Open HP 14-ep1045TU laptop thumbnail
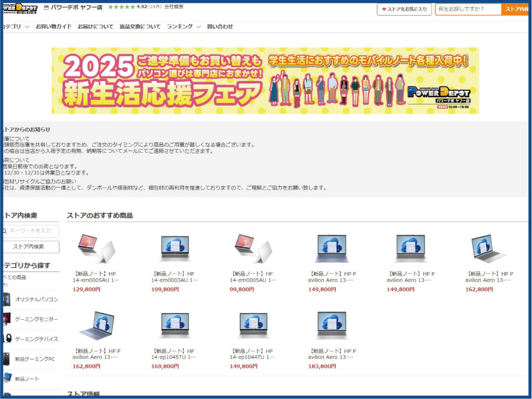Screen dimensions: 532x399 pos(175,326)
